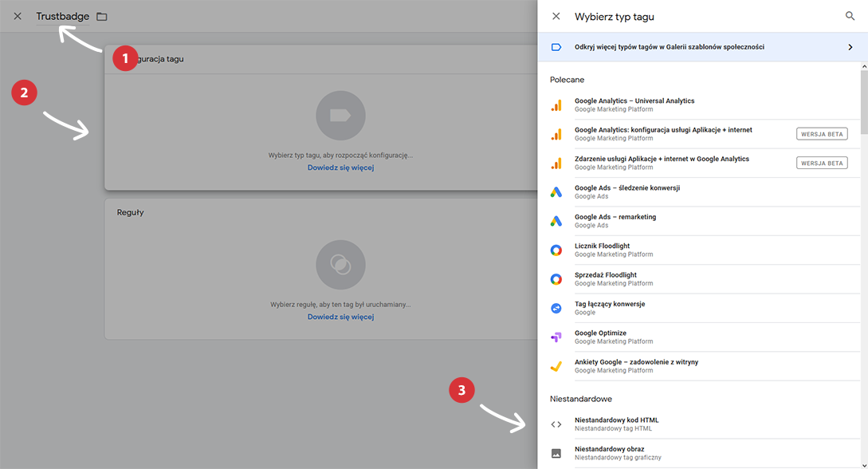Click the tag type list scrollbar thumb
This screenshot has width=868, height=469.
click(x=864, y=102)
